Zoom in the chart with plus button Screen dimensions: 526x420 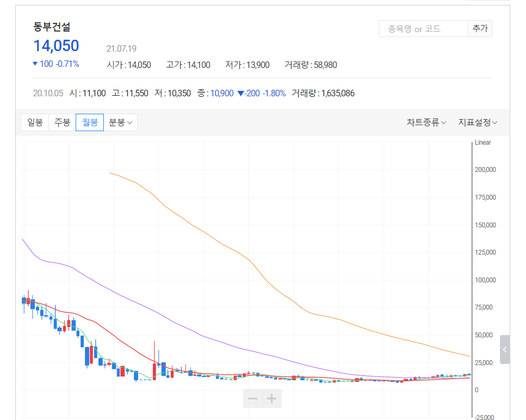tap(272, 399)
